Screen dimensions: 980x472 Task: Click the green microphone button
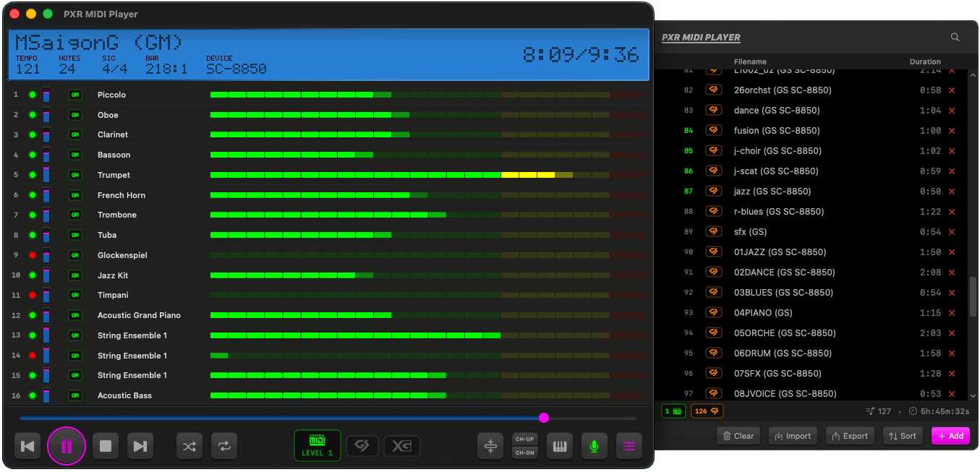click(595, 446)
